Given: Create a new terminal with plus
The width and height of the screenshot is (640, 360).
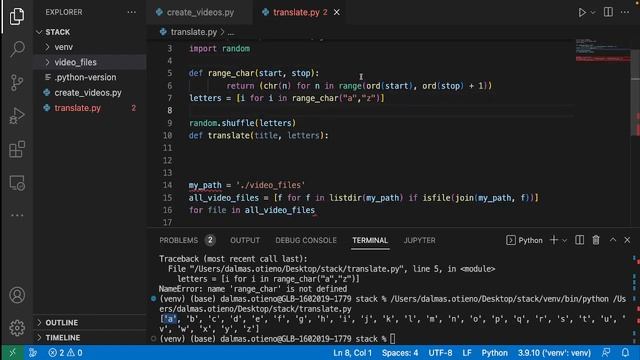Looking at the screenshot, I should click(x=554, y=240).
